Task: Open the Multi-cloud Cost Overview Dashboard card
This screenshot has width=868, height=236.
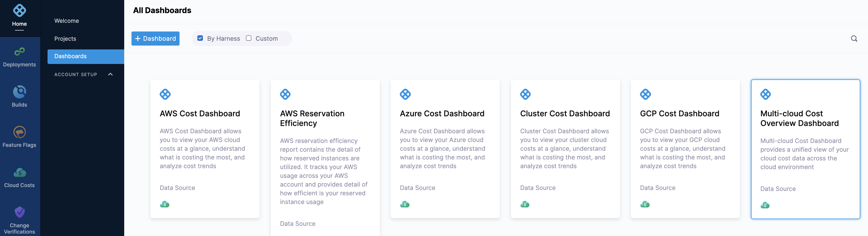Action: click(805, 148)
